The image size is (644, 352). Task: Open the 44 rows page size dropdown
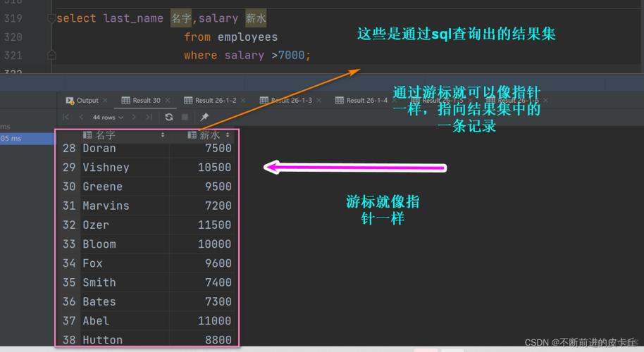tap(108, 118)
